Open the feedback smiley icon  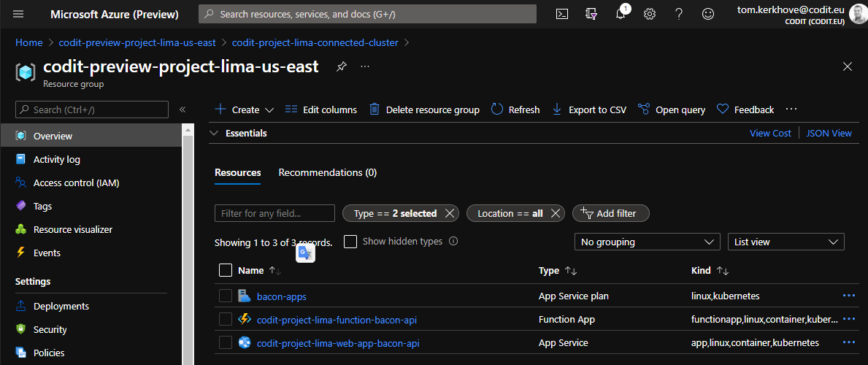708,15
